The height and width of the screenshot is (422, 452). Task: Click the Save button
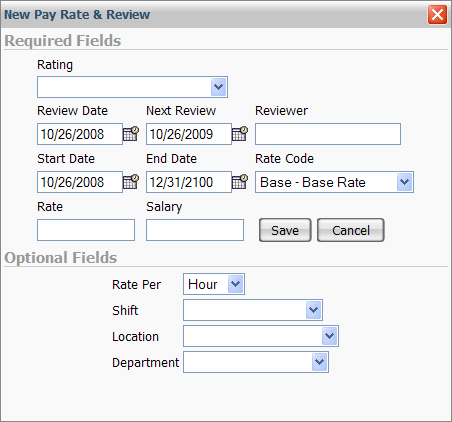pos(285,230)
